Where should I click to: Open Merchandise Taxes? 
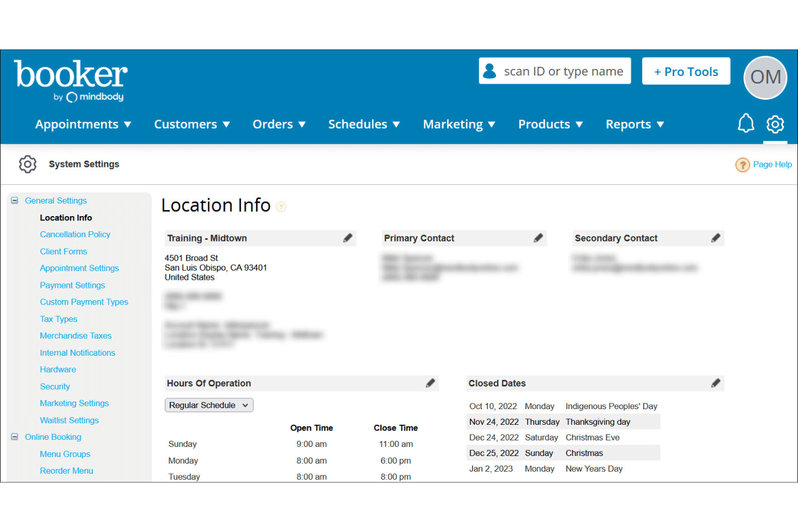75,335
